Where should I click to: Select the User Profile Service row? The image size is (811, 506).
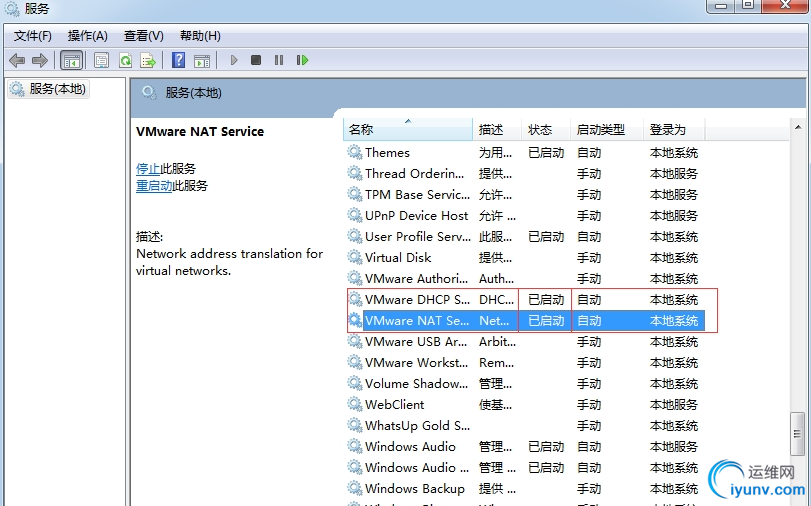pyautogui.click(x=525, y=236)
